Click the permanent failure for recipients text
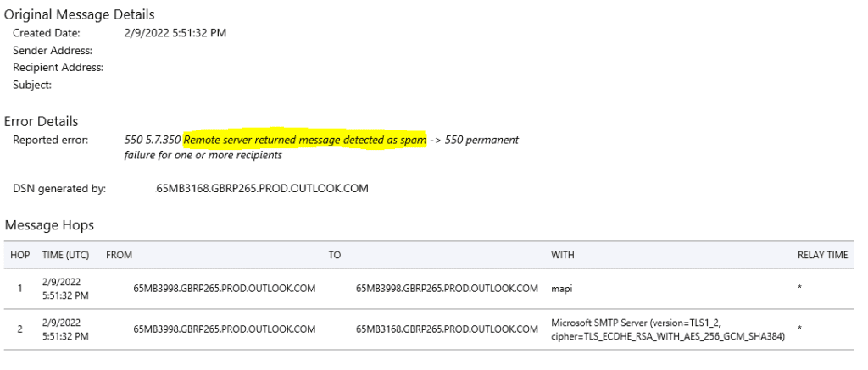Screen dimensions: 868x370 pos(321,147)
